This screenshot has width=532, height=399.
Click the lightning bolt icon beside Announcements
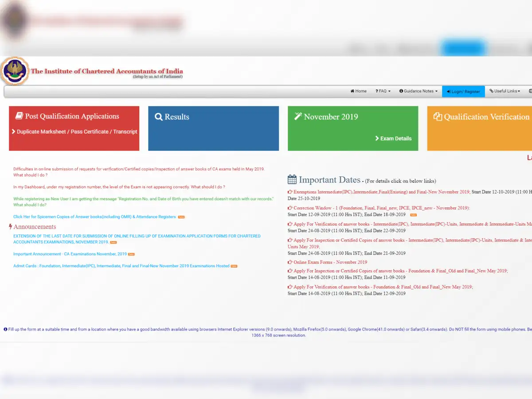coord(11,227)
